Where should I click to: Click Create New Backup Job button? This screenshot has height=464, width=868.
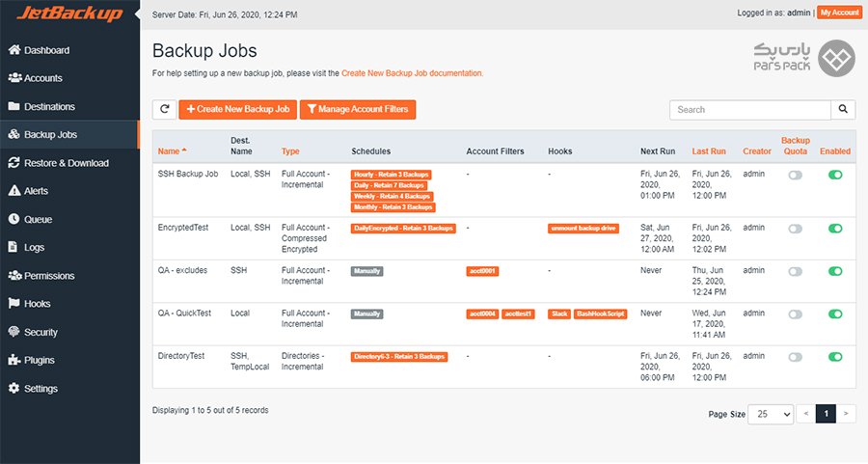coord(238,110)
